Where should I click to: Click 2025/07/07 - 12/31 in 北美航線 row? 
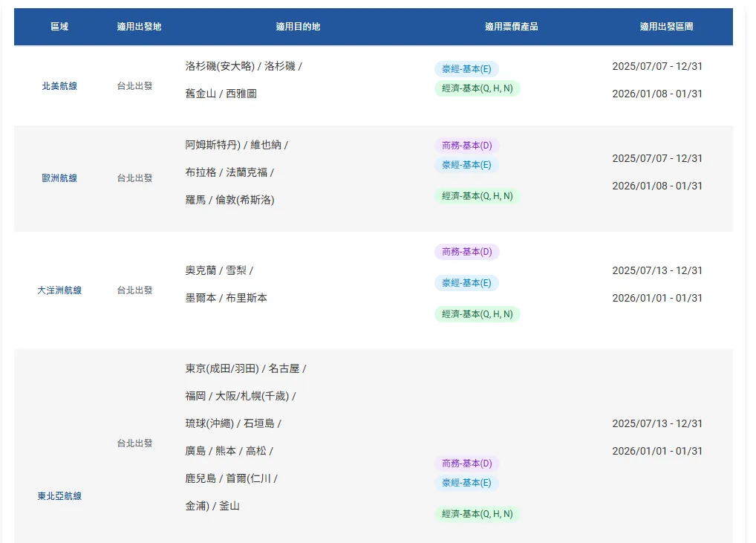pos(657,66)
